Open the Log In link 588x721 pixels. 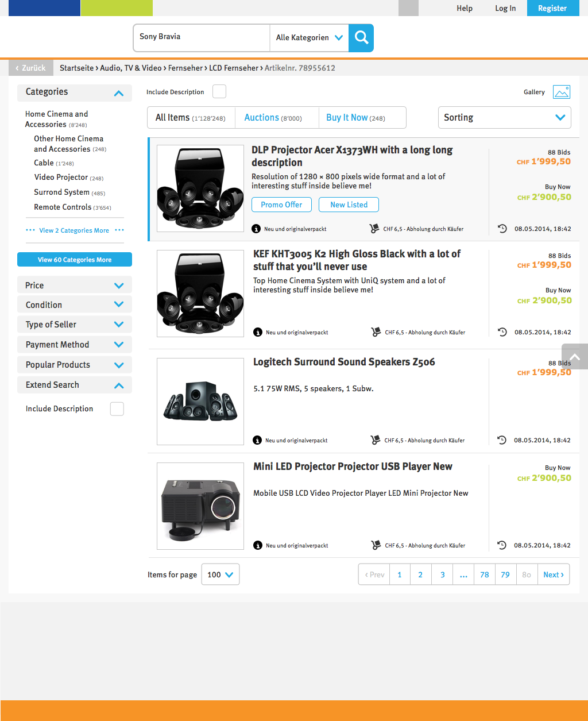click(x=505, y=8)
